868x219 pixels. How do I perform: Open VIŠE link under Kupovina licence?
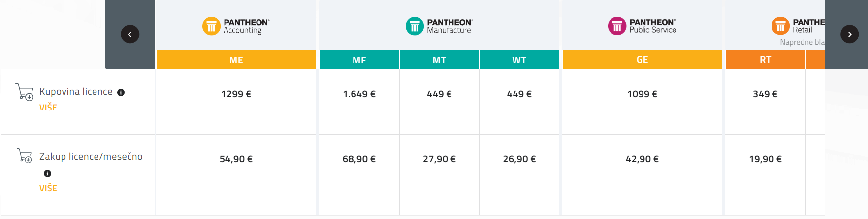pyautogui.click(x=48, y=108)
